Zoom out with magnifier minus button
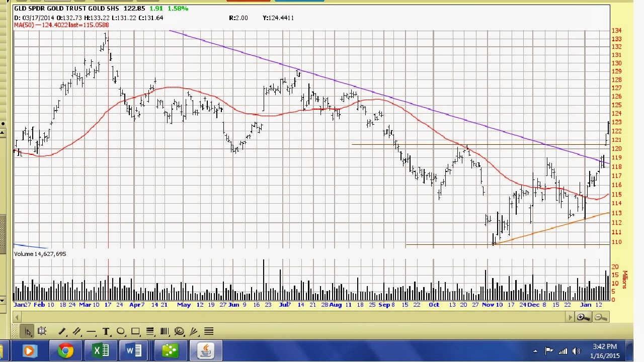Viewport: 644px width, 362px height. tap(600, 317)
